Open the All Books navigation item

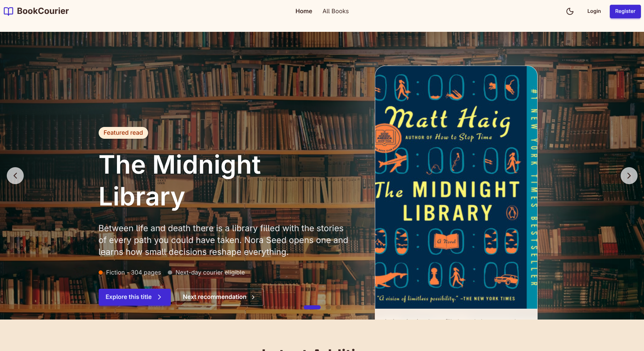336,11
